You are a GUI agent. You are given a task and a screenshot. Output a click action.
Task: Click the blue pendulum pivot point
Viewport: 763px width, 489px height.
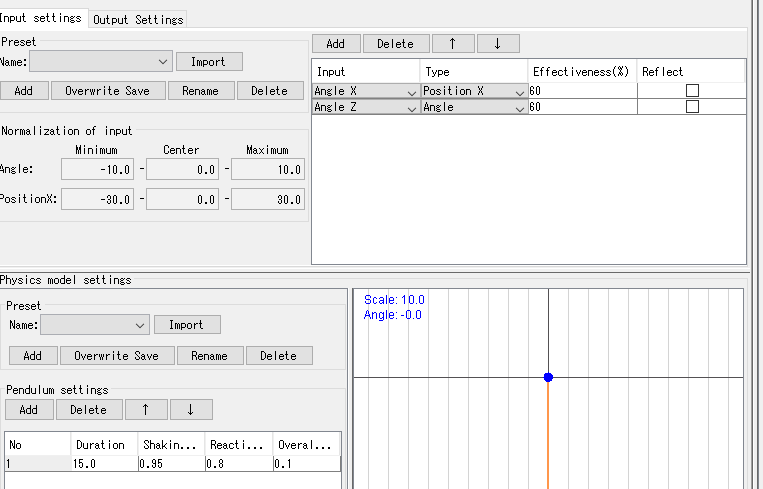(548, 377)
